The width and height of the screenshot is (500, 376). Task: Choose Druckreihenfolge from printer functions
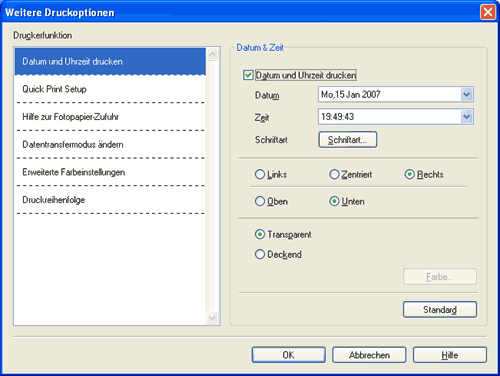(110, 200)
